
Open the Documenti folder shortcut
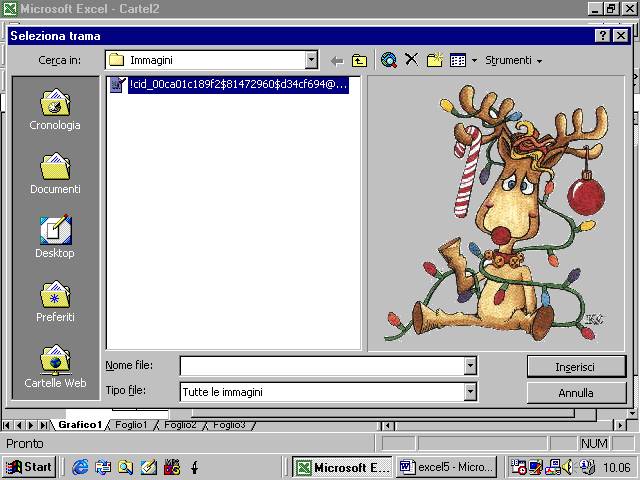click(x=55, y=173)
